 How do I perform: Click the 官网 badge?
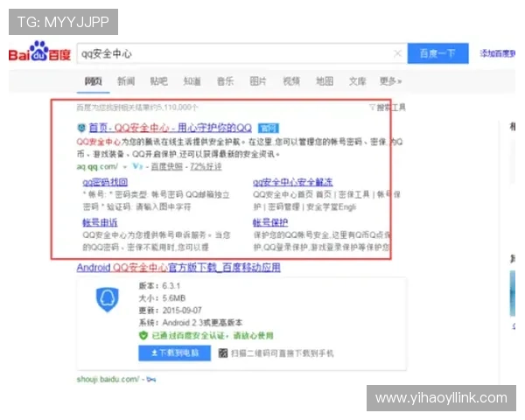pos(269,128)
